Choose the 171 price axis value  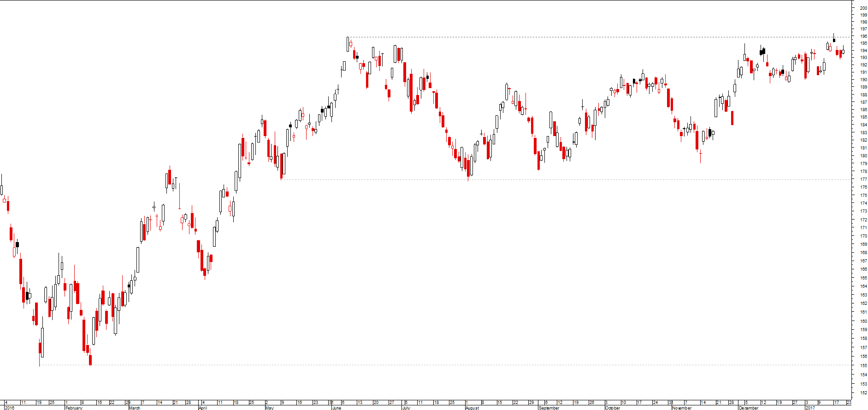(863, 227)
